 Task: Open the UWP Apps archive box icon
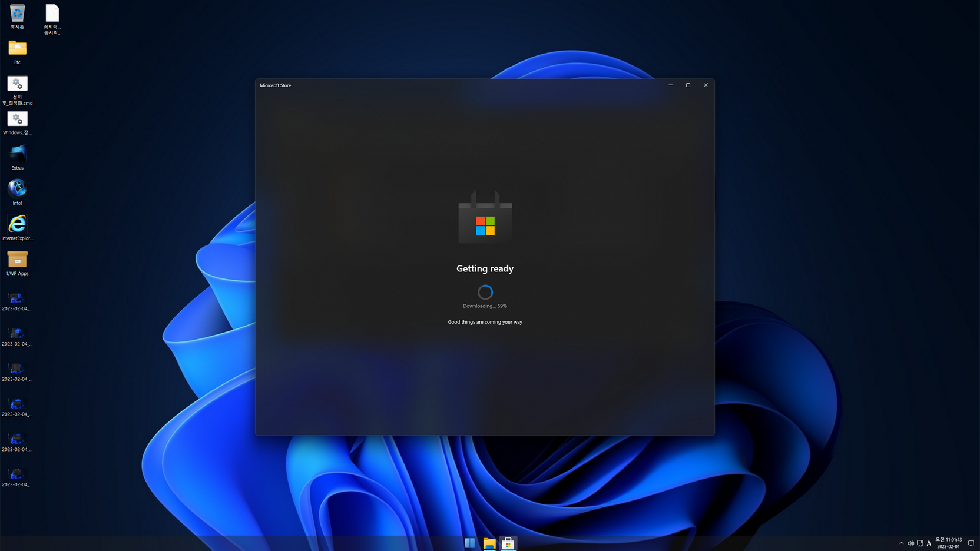point(17,263)
